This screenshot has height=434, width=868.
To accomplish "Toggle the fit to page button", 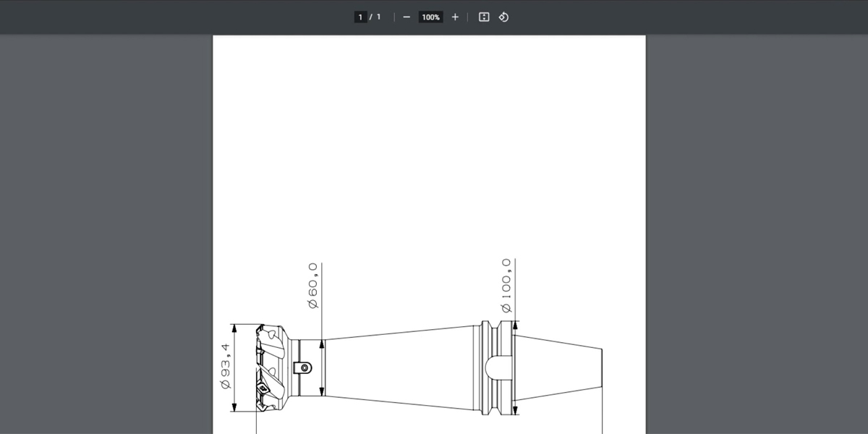I will (x=484, y=17).
